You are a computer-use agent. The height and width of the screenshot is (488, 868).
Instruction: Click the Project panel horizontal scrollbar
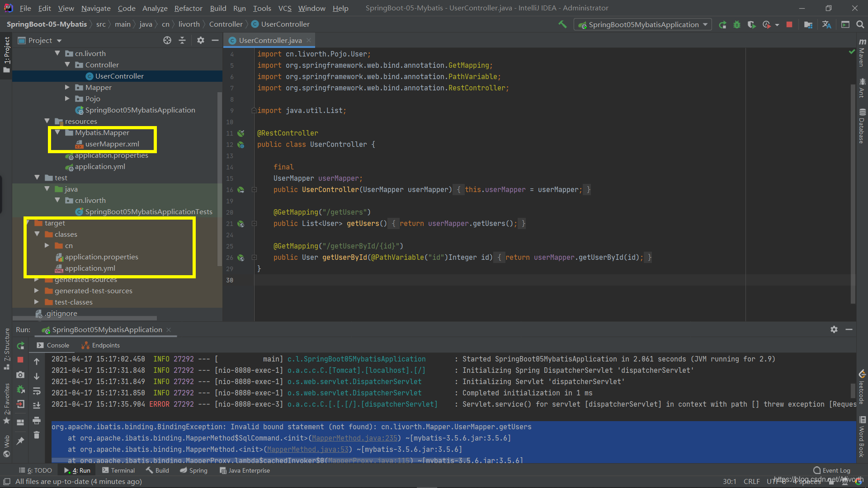(86, 318)
